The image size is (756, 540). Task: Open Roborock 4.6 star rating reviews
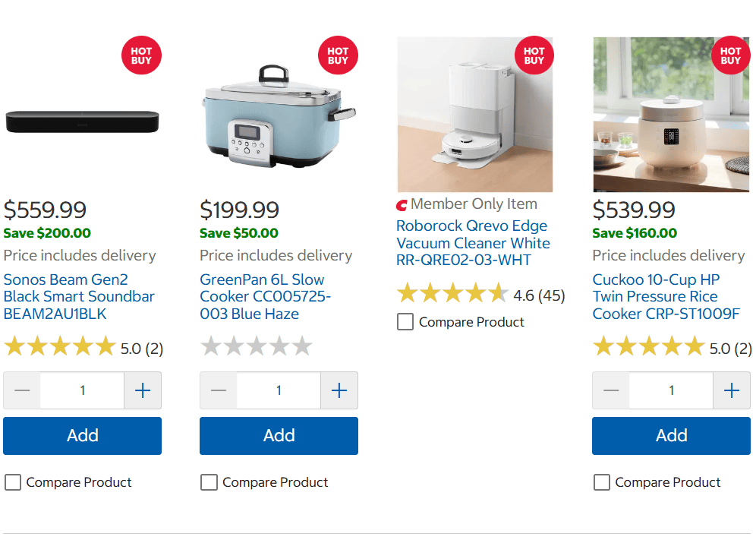pyautogui.click(x=480, y=295)
